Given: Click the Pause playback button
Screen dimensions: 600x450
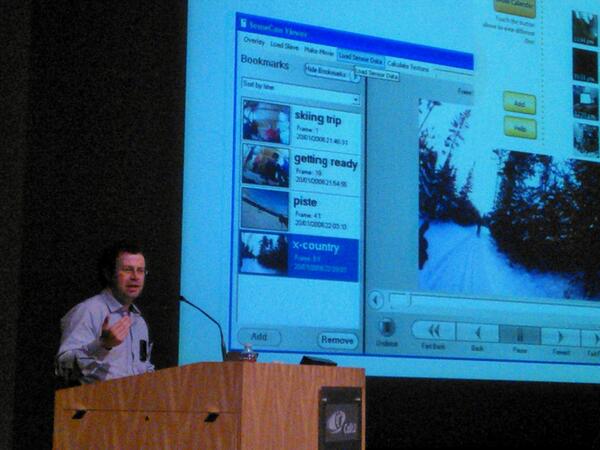Looking at the screenshot, I should [520, 335].
